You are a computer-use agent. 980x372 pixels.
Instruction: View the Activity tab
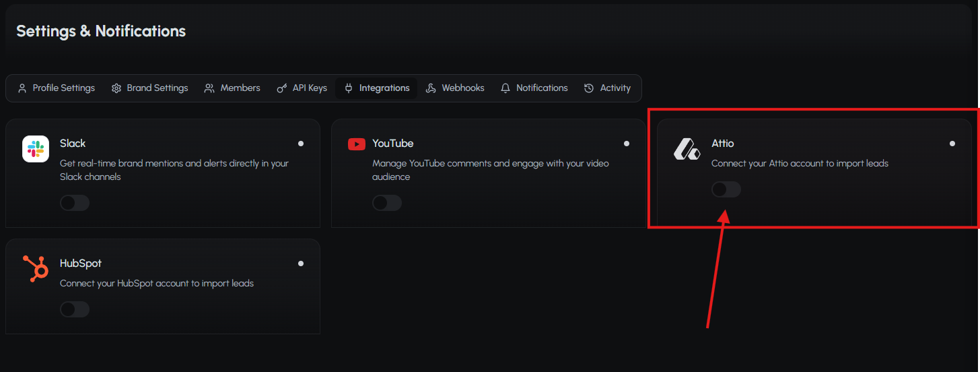(607, 88)
